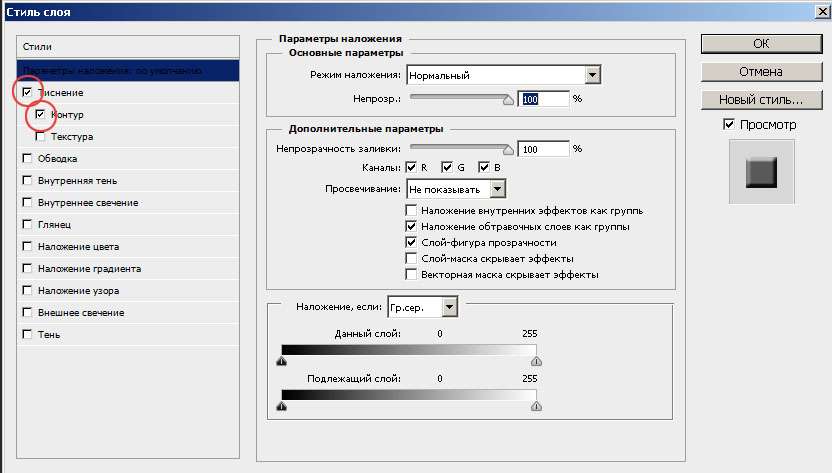Click the Новый стиль... button
The width and height of the screenshot is (832, 473).
pos(761,100)
